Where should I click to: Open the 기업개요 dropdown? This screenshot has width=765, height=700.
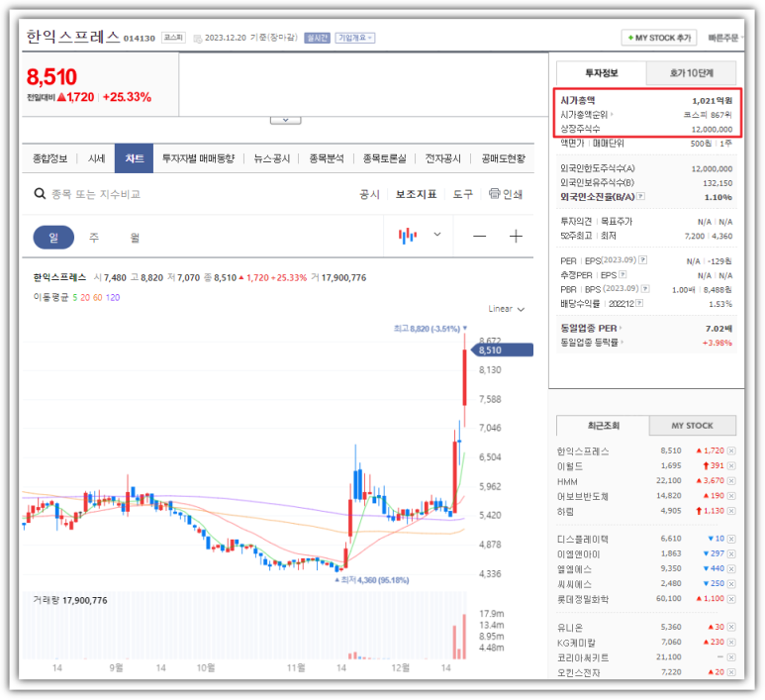coord(354,38)
